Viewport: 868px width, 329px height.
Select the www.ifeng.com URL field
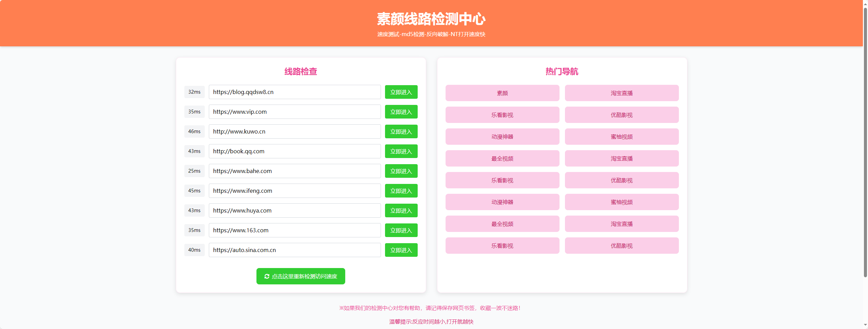(295, 191)
